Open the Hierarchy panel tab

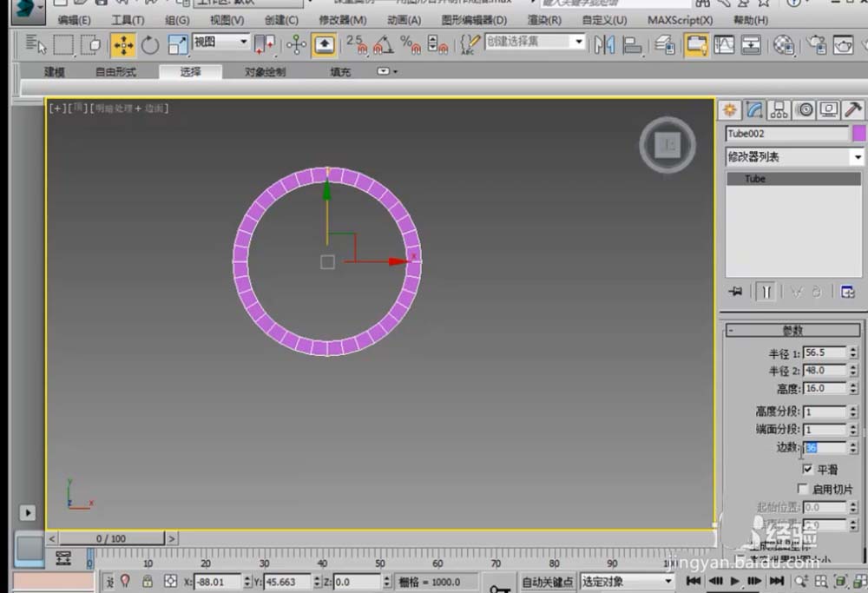pyautogui.click(x=779, y=109)
